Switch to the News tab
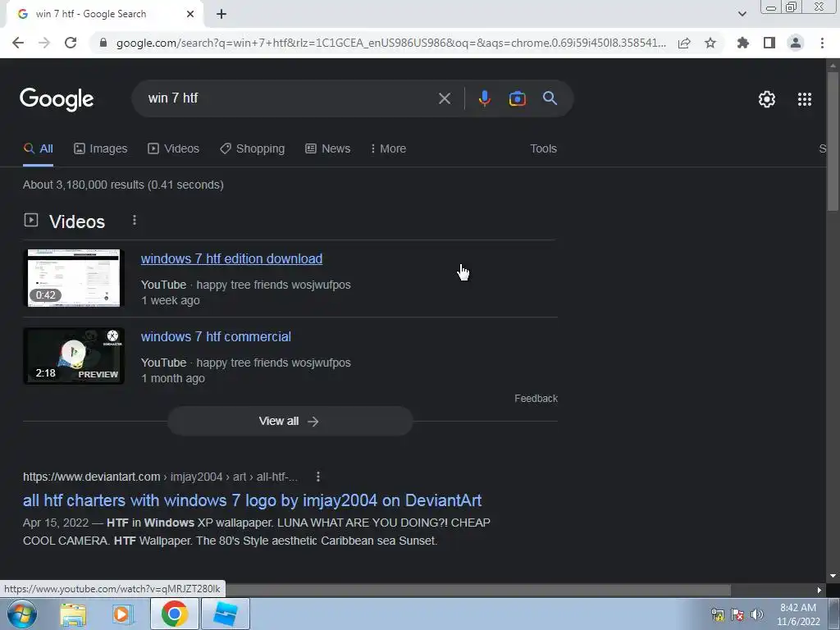This screenshot has width=840, height=630. point(328,148)
